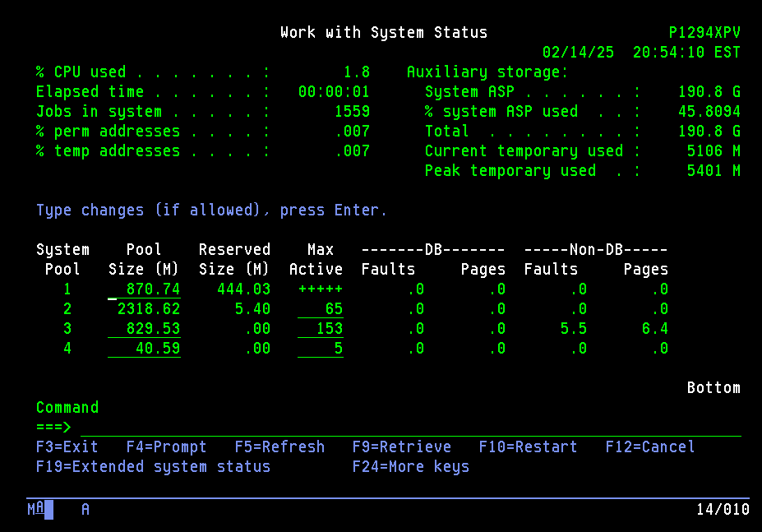Click the "Peak temporary used" label

(x=510, y=171)
